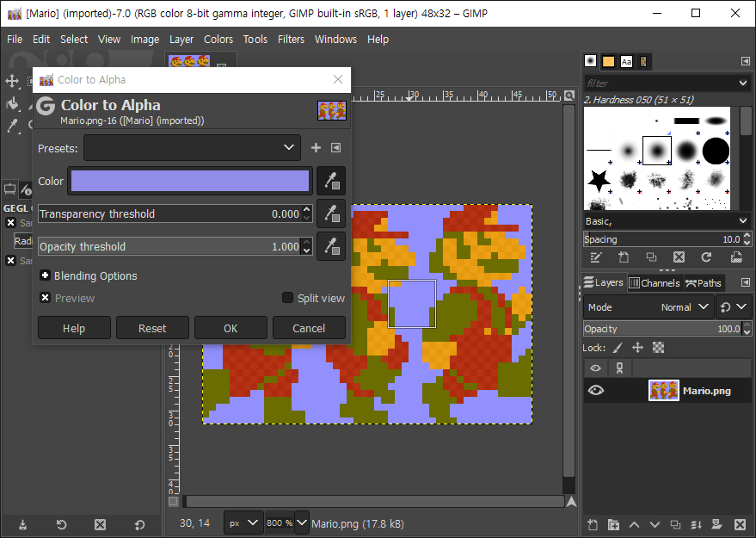The height and width of the screenshot is (538, 756).
Task: Toggle lock position and size
Action: tap(638, 348)
